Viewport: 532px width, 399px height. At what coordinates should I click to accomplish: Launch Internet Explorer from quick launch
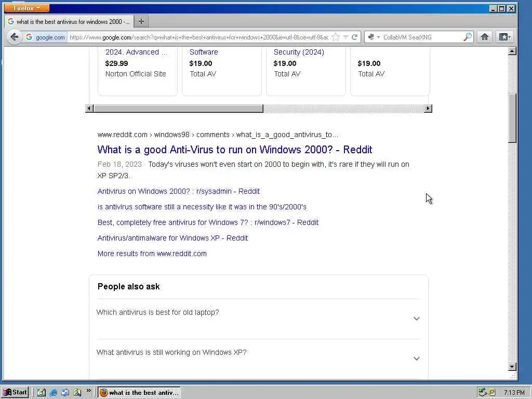coord(54,393)
